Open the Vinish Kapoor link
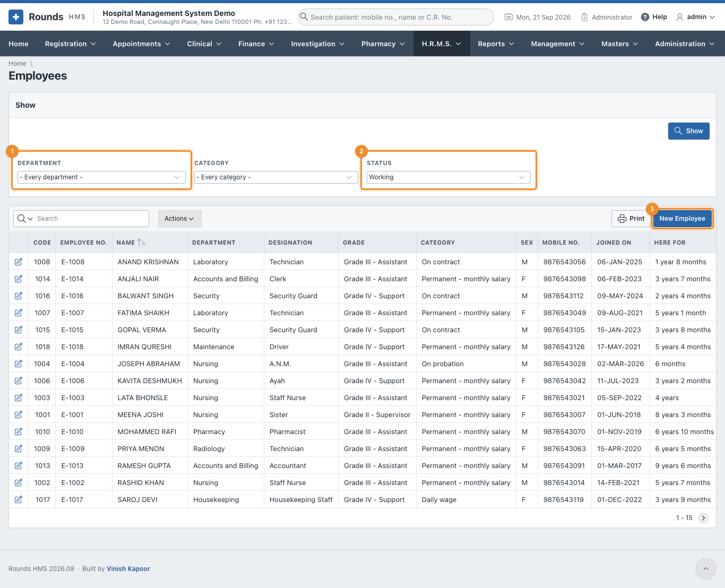 pos(128,569)
